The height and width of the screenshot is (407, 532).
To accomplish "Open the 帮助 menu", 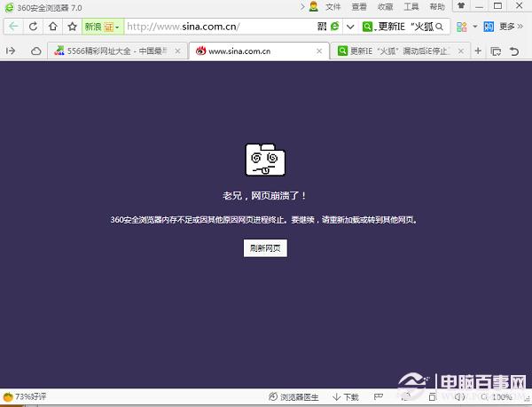I will pyautogui.click(x=437, y=7).
